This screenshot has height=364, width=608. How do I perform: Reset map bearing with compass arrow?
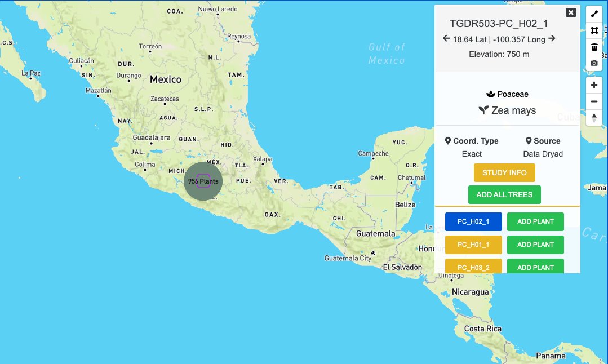pyautogui.click(x=594, y=118)
